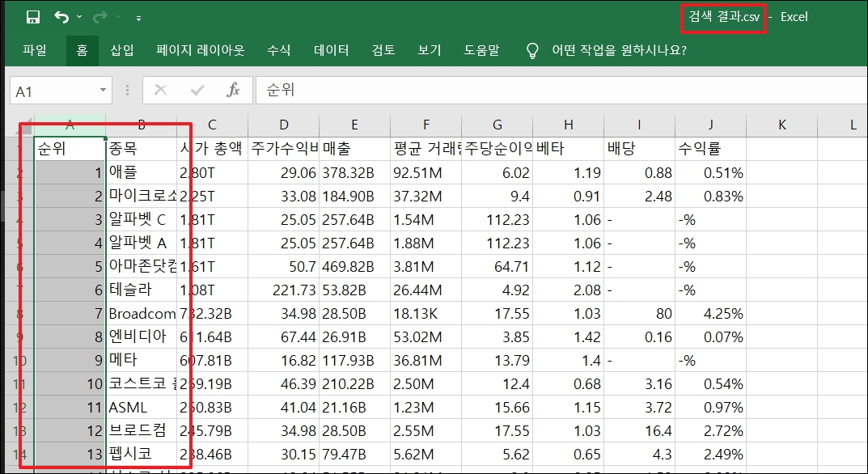Click the 배당 header cell
This screenshot has height=474, width=868.
[639, 148]
